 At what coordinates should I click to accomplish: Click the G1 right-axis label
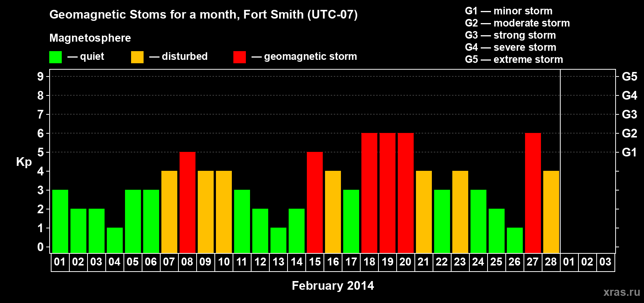pyautogui.click(x=629, y=152)
